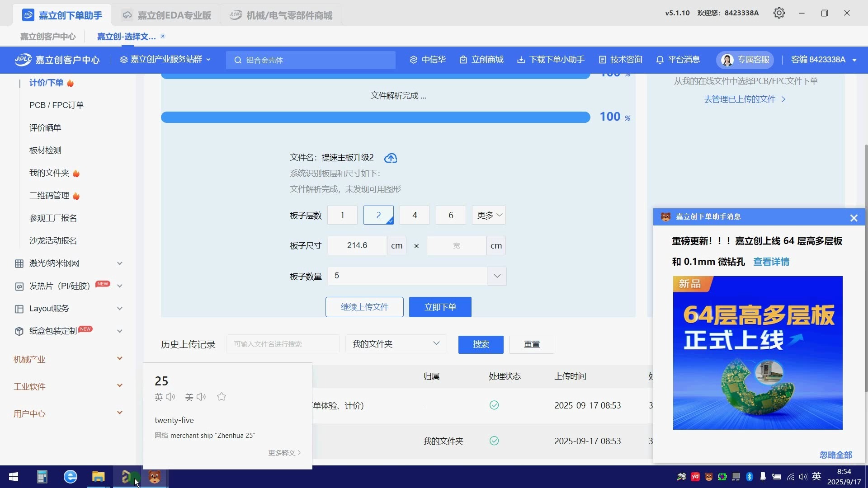This screenshot has width=868, height=488.
Task: Open 查看详情 link in popup
Action: 771,262
